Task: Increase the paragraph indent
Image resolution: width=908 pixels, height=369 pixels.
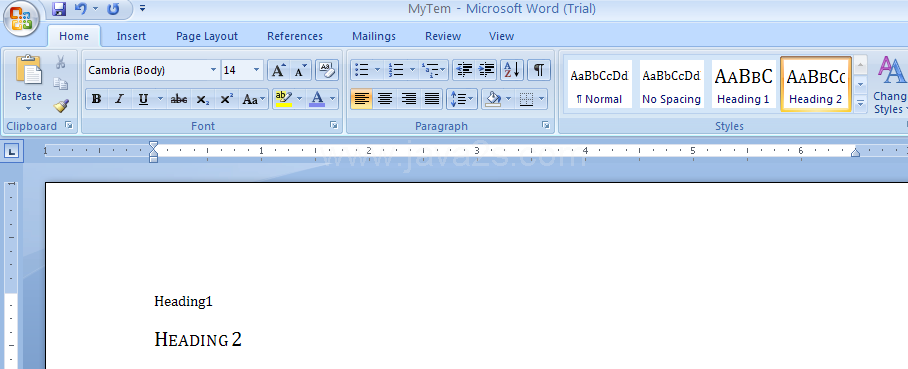Action: [486, 70]
